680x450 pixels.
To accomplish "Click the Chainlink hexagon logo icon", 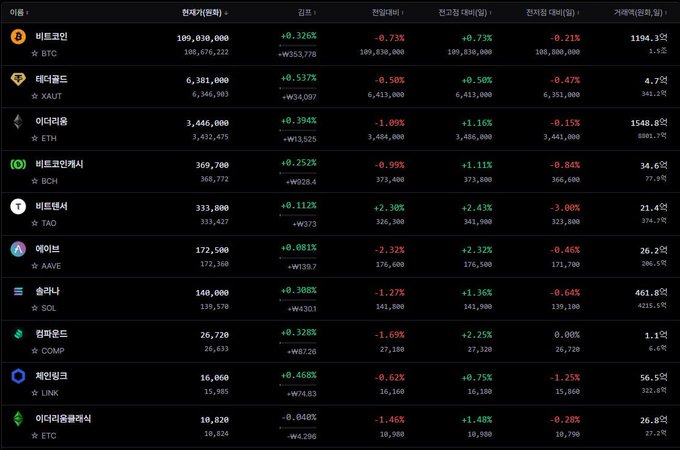I will click(18, 376).
